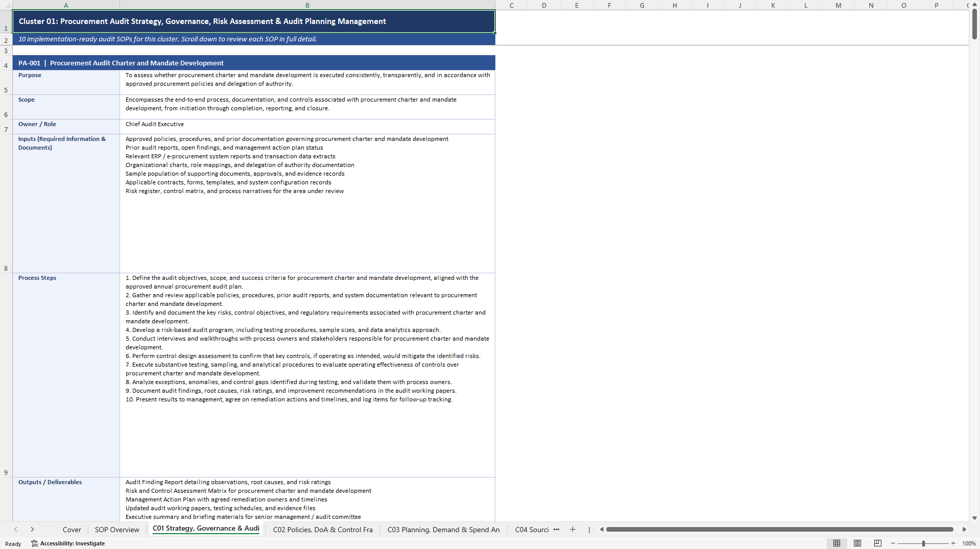
Task: Click the 100% zoom level
Action: (x=969, y=543)
